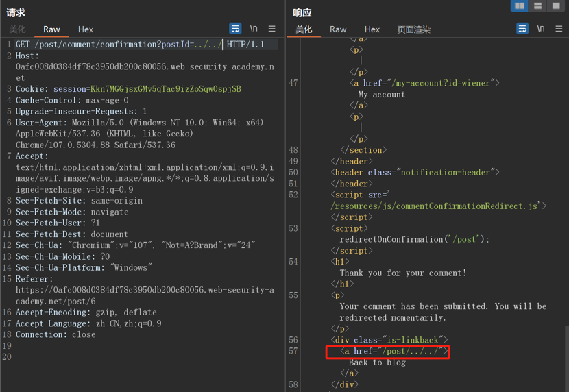Switch request view to Hex tab

[86, 29]
